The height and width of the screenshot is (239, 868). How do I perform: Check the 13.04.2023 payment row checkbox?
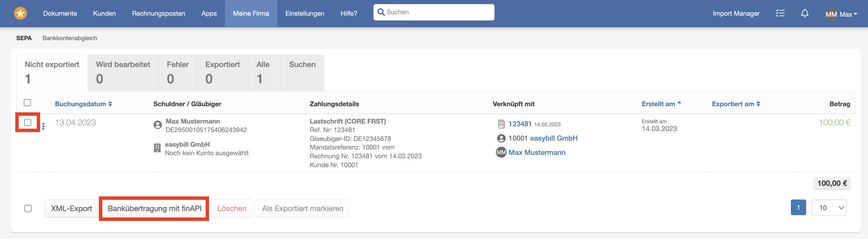point(28,122)
